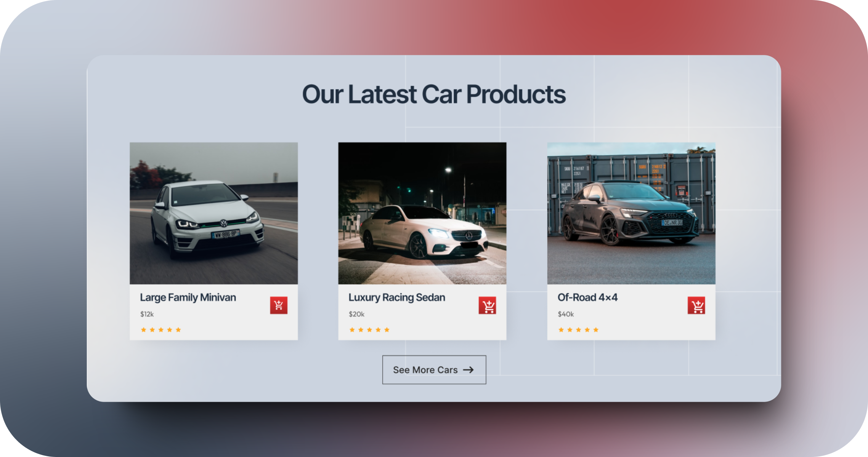Add Luxury Racing Sedan to cart
Viewport: 868px width, 457px height.
pyautogui.click(x=487, y=305)
